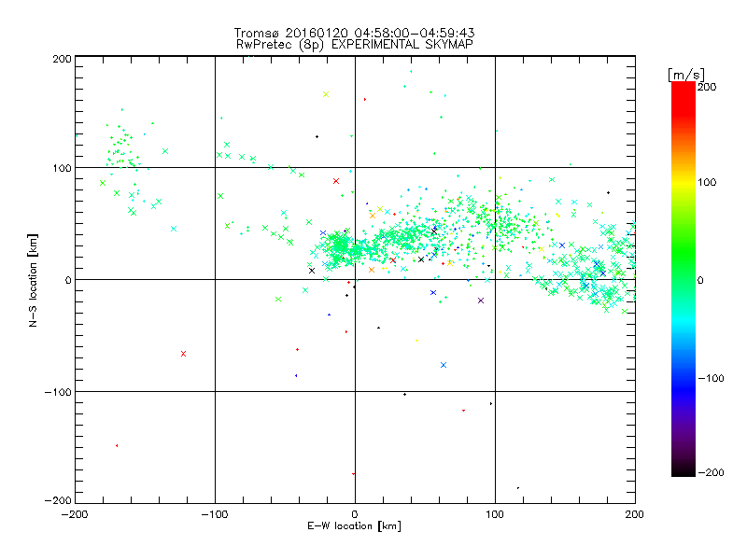Select the yellow-green X marker near the plot top
Viewport: 747px width, 560px height.
click(326, 94)
